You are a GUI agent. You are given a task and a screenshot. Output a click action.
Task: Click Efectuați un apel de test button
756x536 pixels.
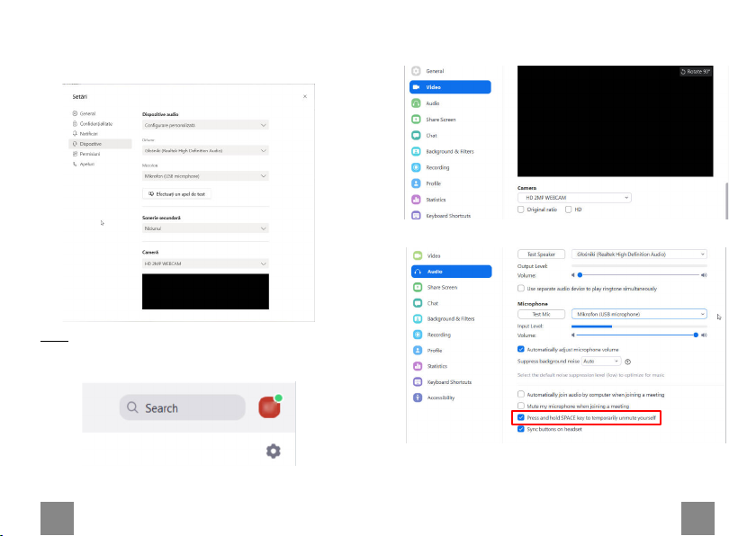click(x=176, y=194)
